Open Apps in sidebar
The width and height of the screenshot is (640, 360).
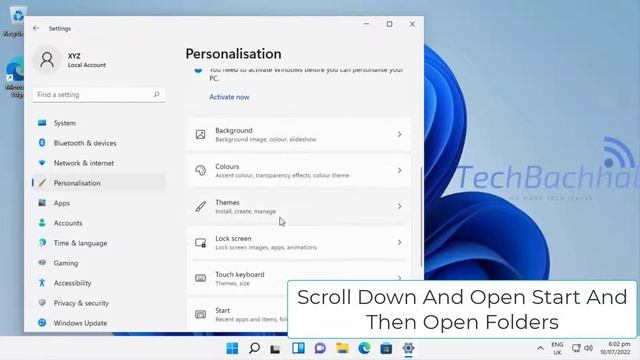point(99,203)
